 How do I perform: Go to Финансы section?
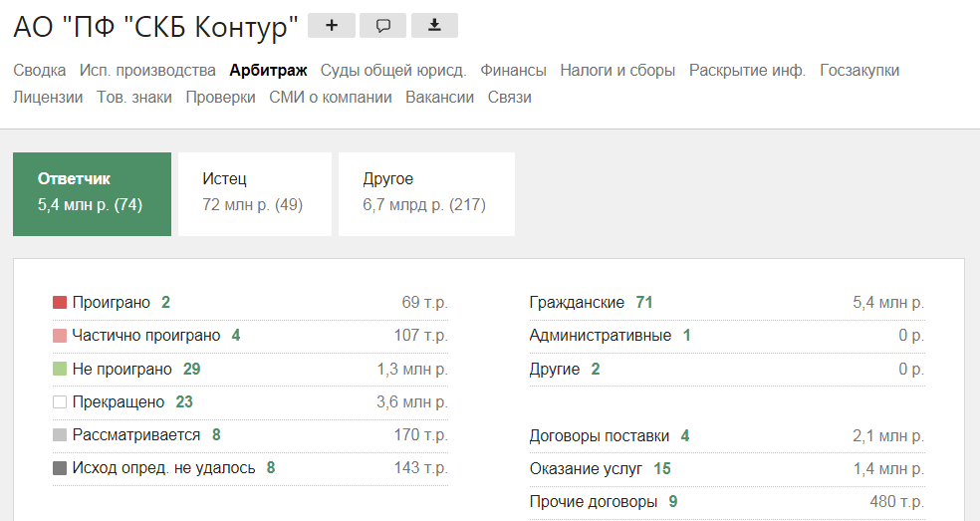coord(513,71)
